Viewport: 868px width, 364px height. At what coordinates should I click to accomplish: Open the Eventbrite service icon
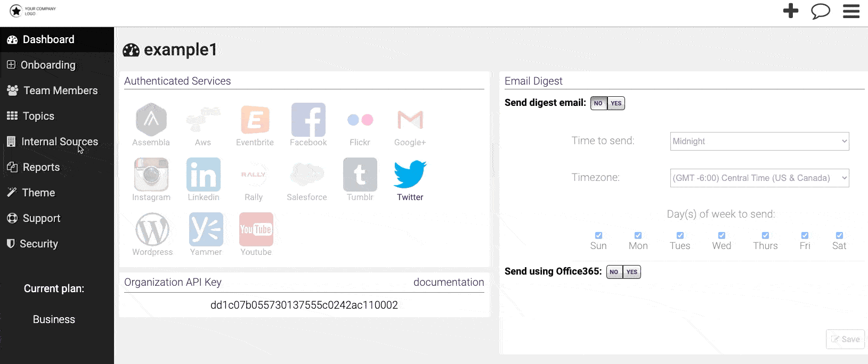(x=255, y=120)
